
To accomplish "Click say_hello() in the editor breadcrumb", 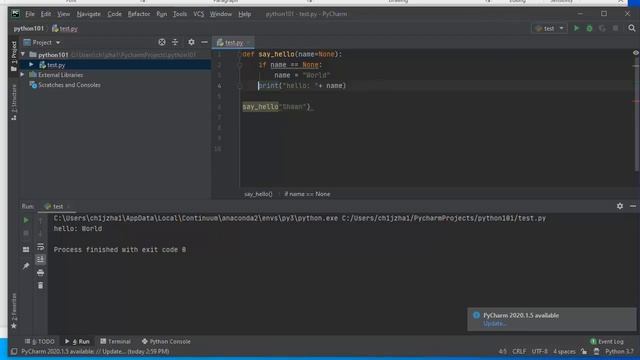I will point(258,194).
